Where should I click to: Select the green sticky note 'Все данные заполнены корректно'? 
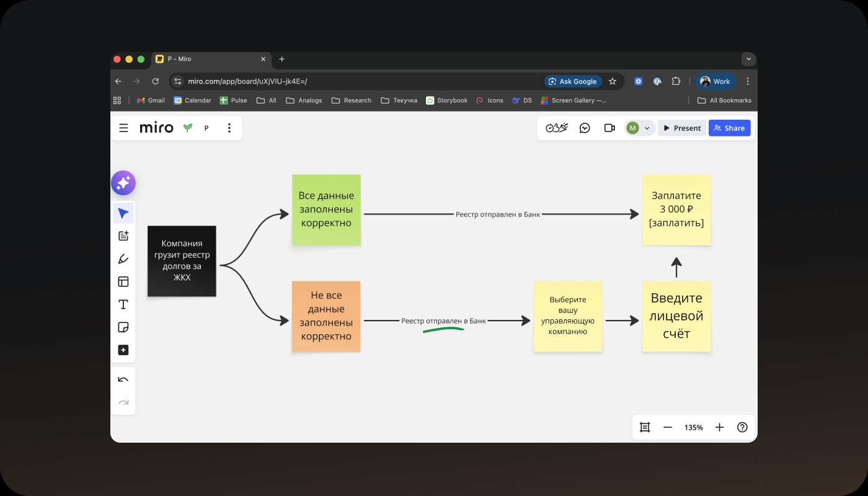[326, 210]
